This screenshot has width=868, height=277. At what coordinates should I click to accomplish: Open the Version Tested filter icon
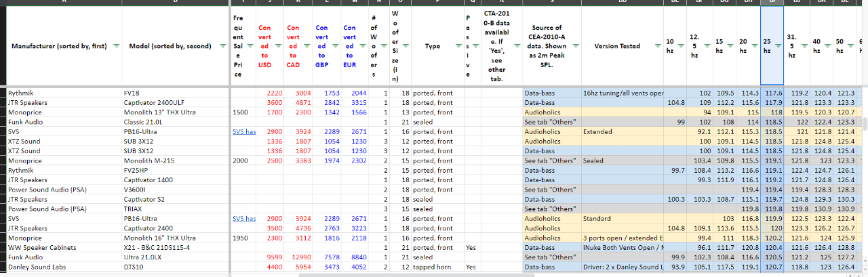point(657,46)
